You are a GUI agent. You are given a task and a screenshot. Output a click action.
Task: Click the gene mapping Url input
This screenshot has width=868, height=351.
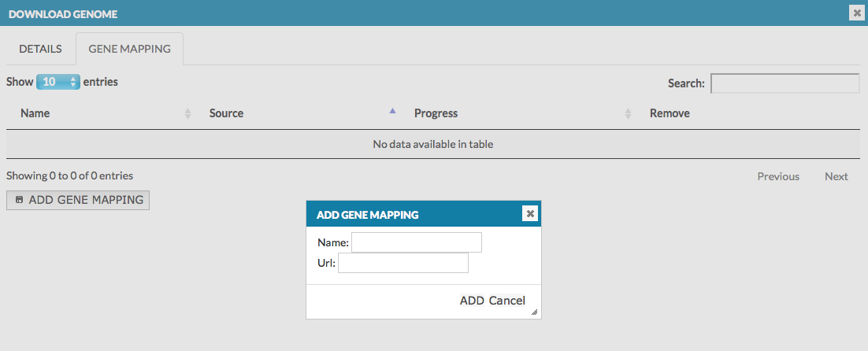402,263
